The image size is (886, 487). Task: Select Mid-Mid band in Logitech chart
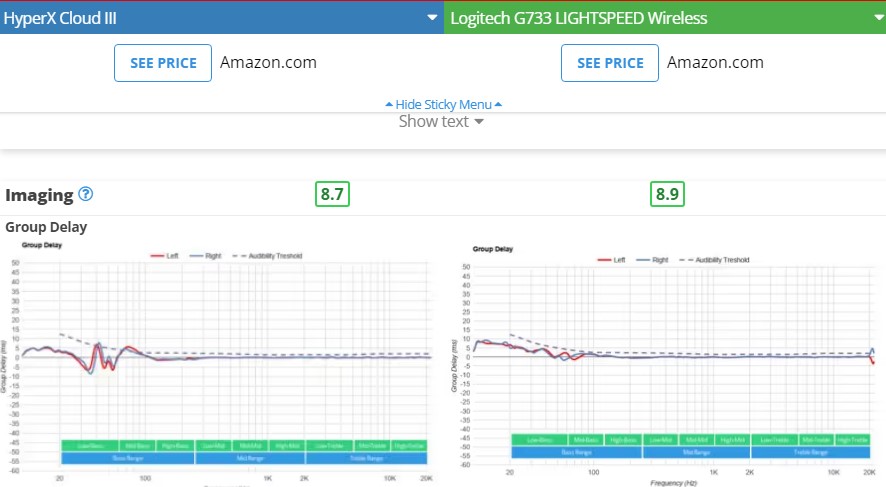(697, 440)
